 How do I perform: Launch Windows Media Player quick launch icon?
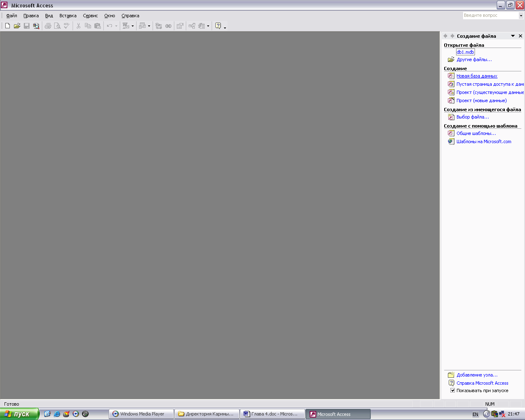coord(75,414)
